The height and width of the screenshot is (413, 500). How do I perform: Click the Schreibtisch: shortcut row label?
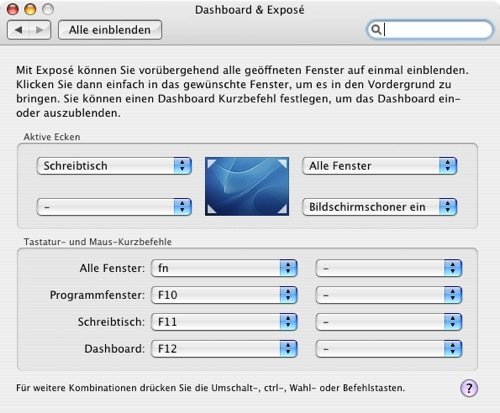pyautogui.click(x=111, y=322)
